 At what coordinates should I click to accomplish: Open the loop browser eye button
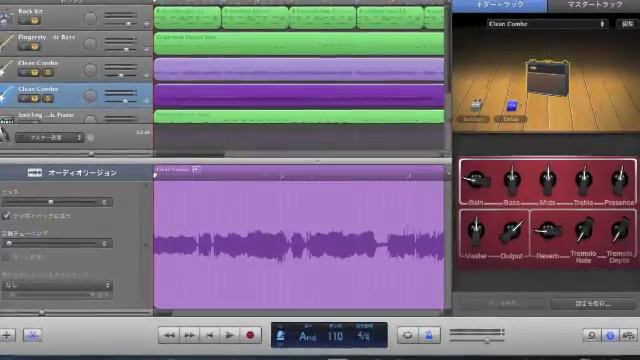pos(591,336)
